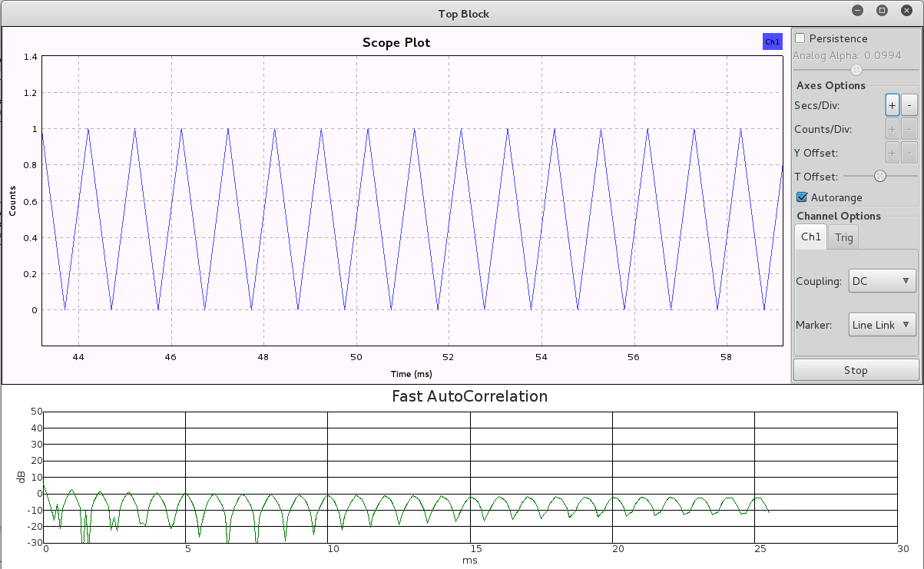The height and width of the screenshot is (569, 924).
Task: Decrease Secs/Div with the minus button
Action: point(909,104)
